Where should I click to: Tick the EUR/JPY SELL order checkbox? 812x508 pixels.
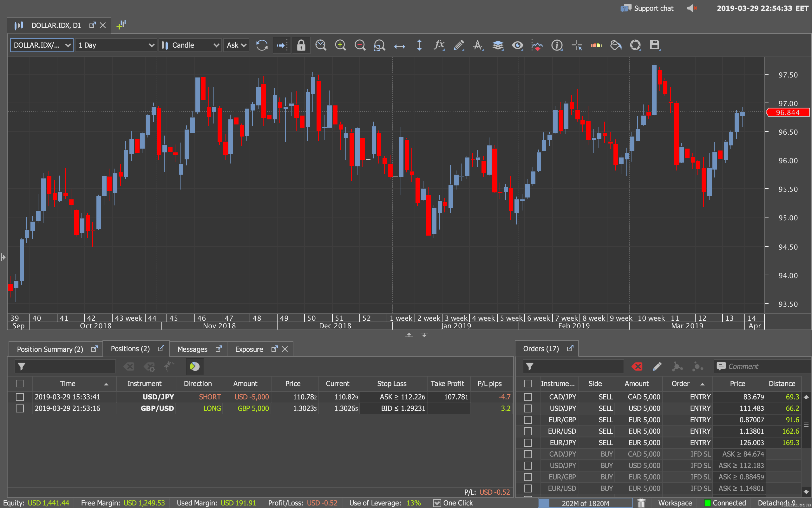[528, 443]
